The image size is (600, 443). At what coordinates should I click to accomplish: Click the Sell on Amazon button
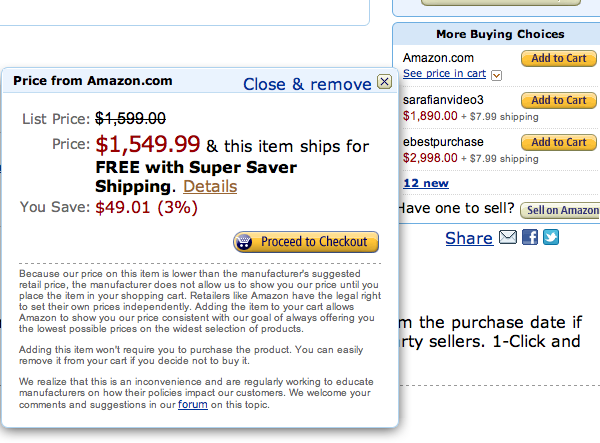[561, 210]
